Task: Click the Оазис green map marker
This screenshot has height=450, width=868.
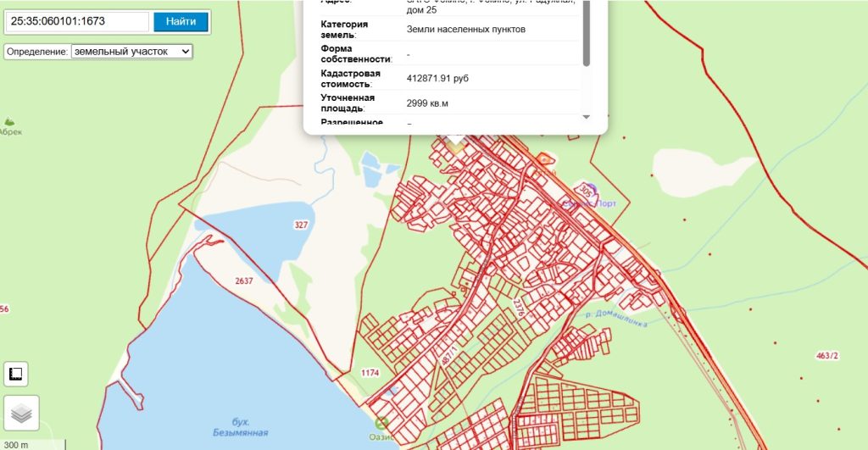Action: click(x=381, y=424)
